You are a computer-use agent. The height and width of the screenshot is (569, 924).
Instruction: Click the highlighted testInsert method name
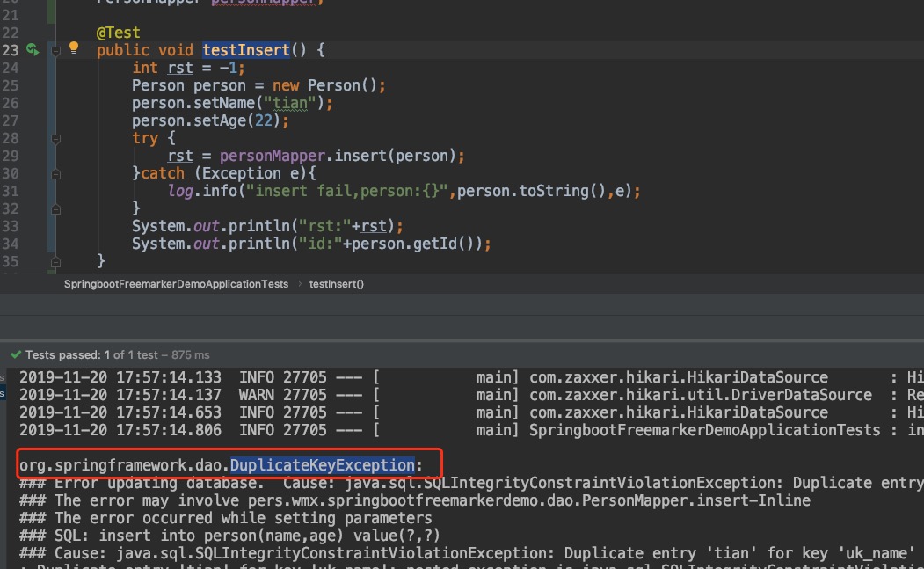[x=245, y=50]
